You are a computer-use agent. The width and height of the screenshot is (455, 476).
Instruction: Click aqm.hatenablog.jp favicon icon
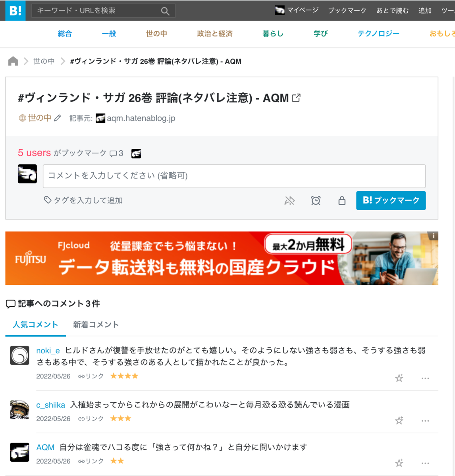pyautogui.click(x=100, y=118)
